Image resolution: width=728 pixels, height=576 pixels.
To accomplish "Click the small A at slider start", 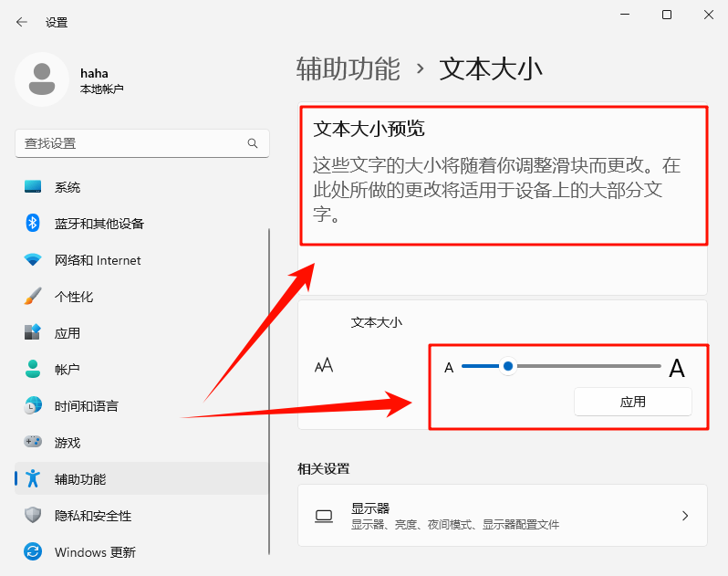I will (449, 368).
